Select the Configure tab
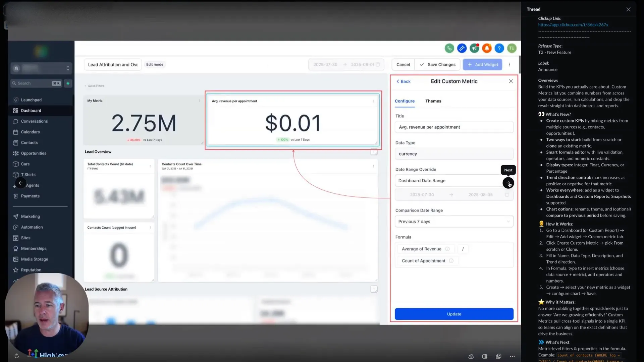The image size is (644, 362). coord(405,101)
